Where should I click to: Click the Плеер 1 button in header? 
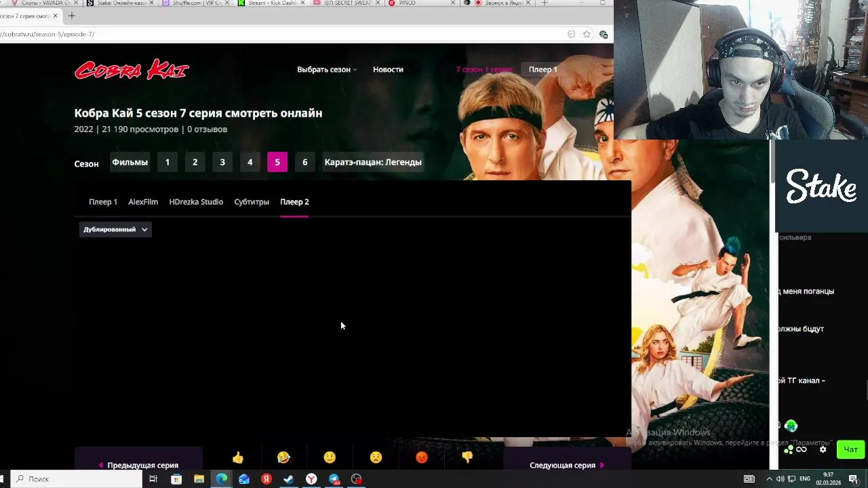[542, 69]
